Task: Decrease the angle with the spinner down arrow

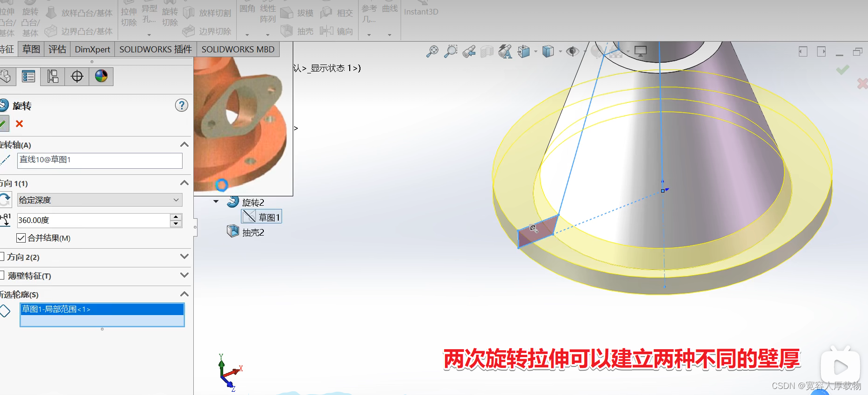Action: click(x=176, y=223)
